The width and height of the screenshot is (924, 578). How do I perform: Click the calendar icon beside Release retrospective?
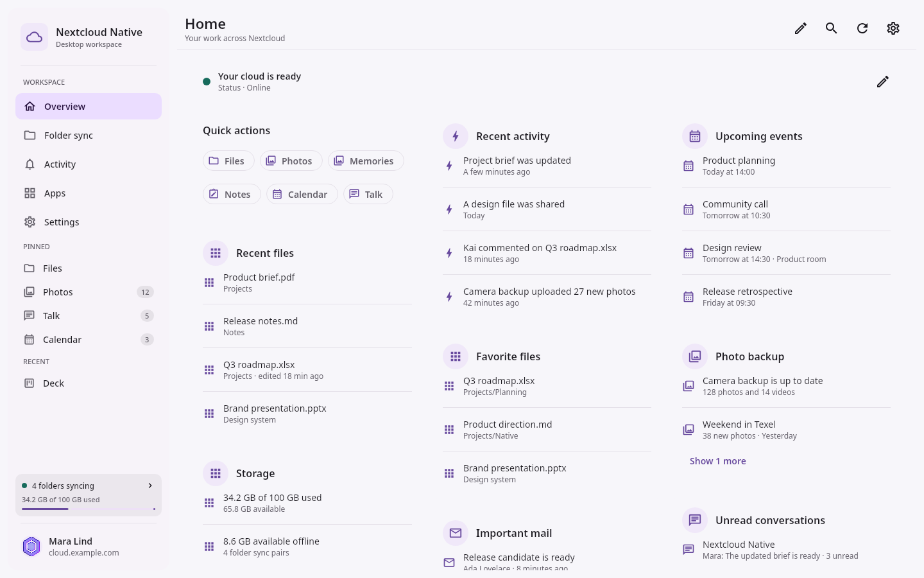pos(689,297)
